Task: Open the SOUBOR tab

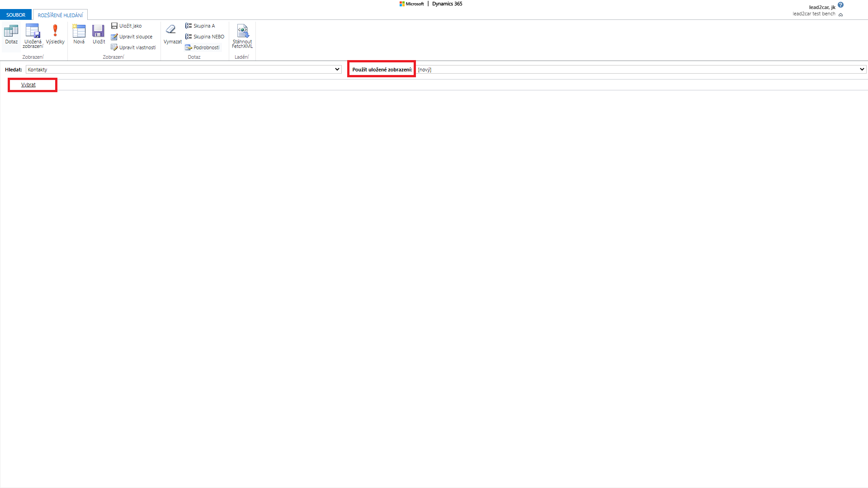Action: (16, 15)
